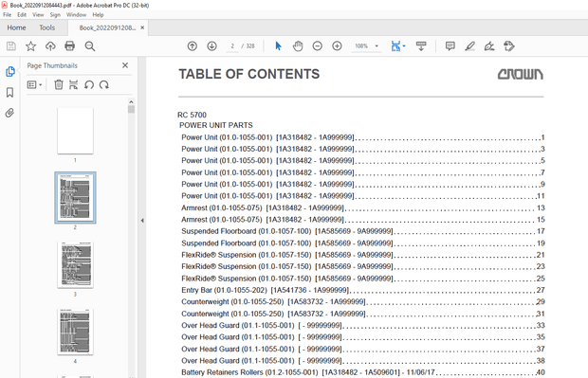Viewport: 588px width, 378px height.
Task: Delete selected page with trash icon
Action: (x=59, y=84)
